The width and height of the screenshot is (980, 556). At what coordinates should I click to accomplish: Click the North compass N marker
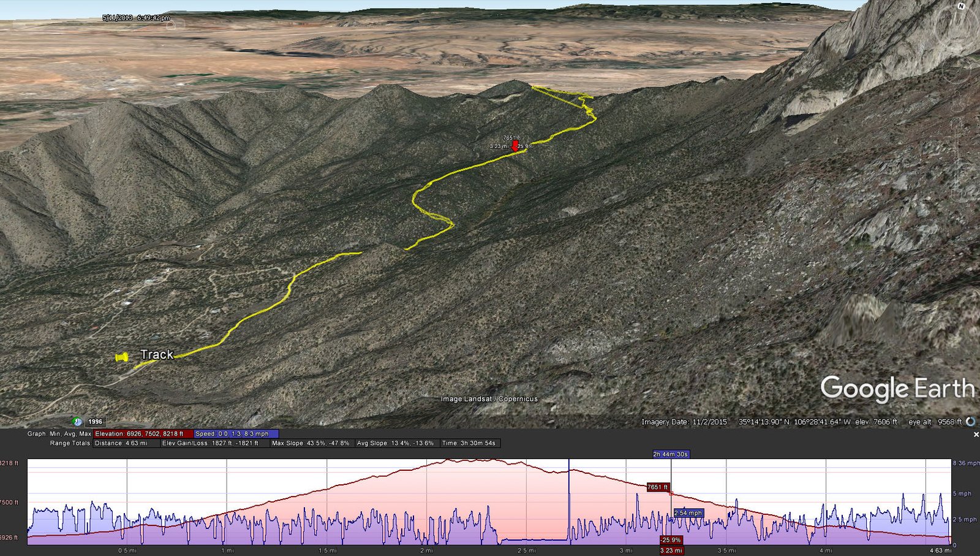tap(960, 6)
